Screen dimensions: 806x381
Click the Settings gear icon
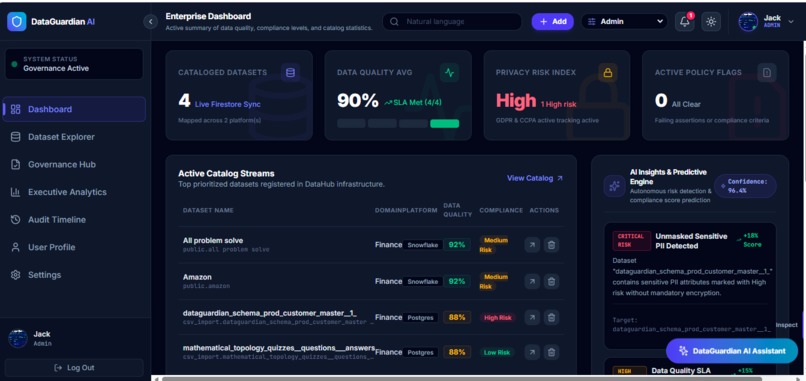[x=15, y=275]
